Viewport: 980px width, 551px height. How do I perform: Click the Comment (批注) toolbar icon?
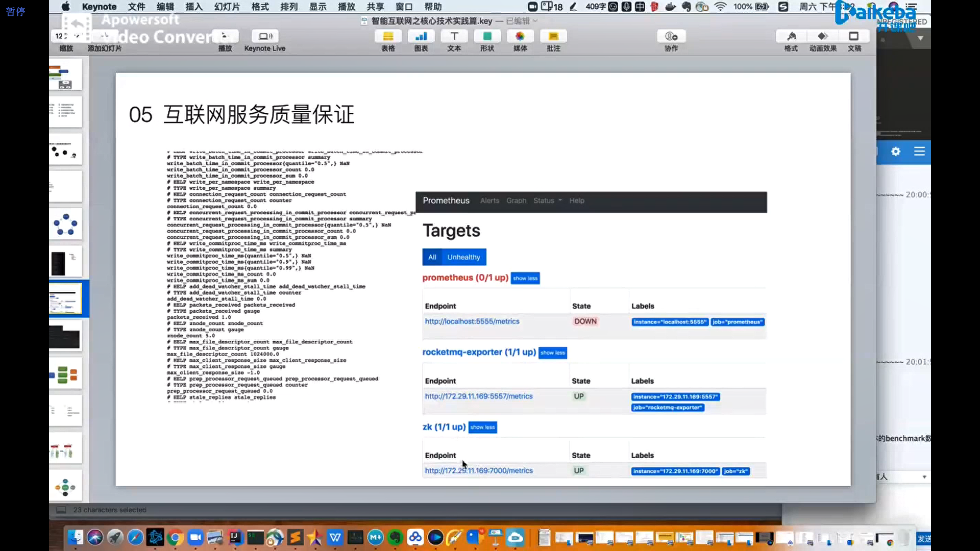[553, 37]
